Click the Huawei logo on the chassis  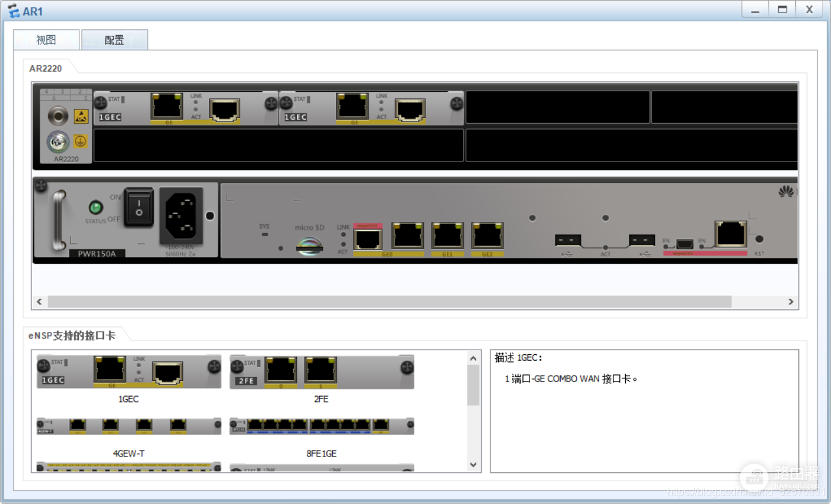pyautogui.click(x=786, y=191)
